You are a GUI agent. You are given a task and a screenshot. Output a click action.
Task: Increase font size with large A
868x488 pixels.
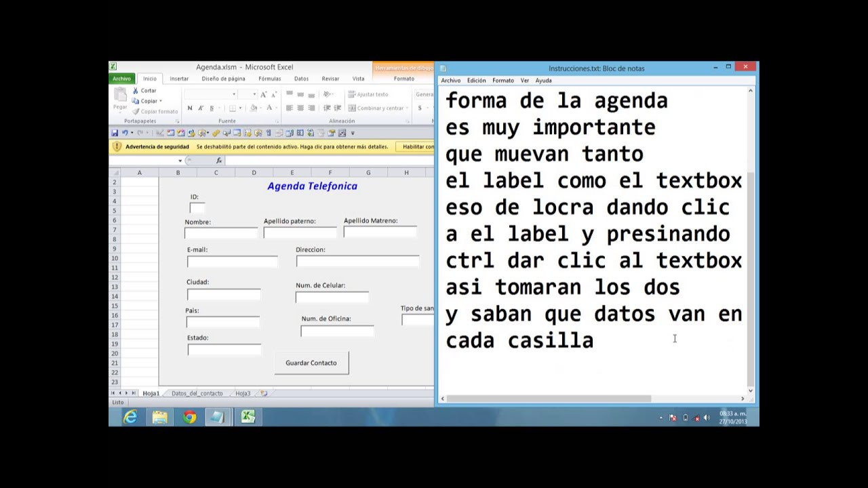(x=263, y=94)
